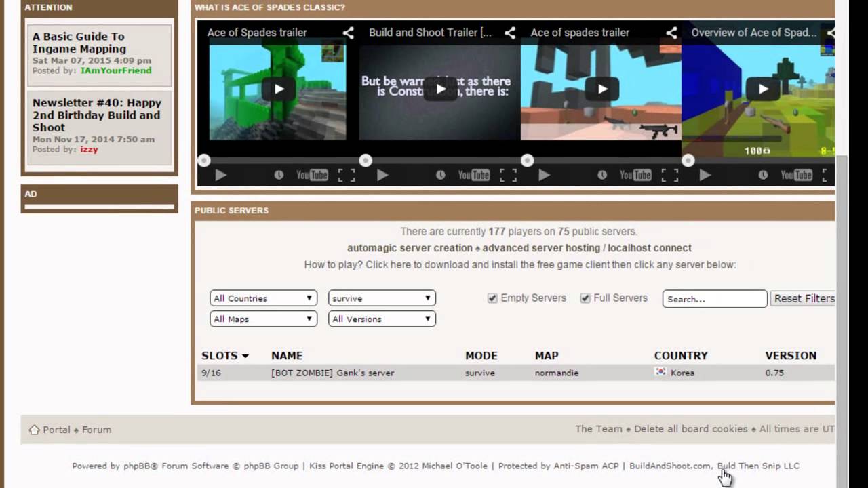Click small play button under first video
This screenshot has height=488, width=868.
220,175
